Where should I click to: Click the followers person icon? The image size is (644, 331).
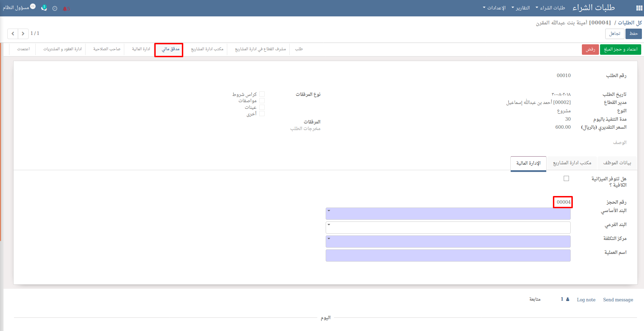pyautogui.click(x=568, y=299)
